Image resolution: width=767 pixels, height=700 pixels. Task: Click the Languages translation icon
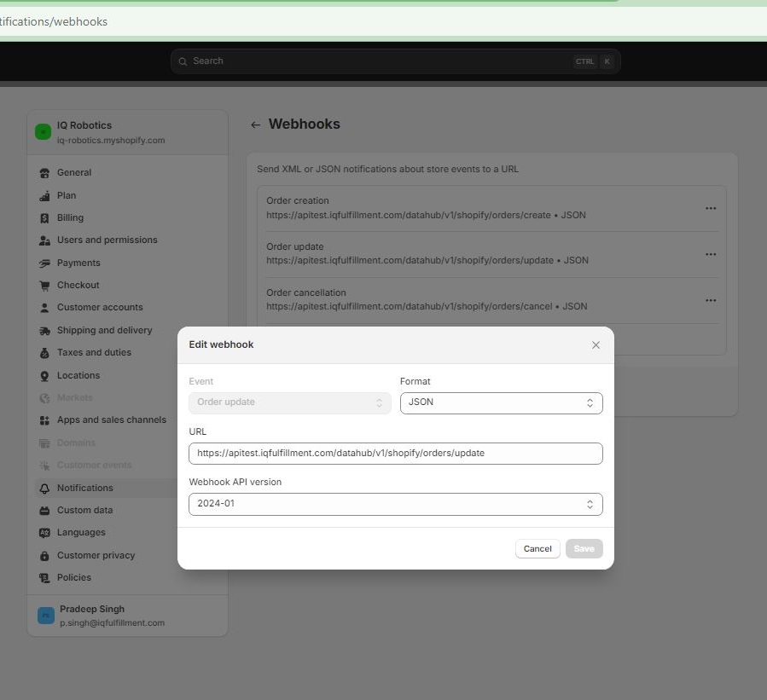[44, 532]
